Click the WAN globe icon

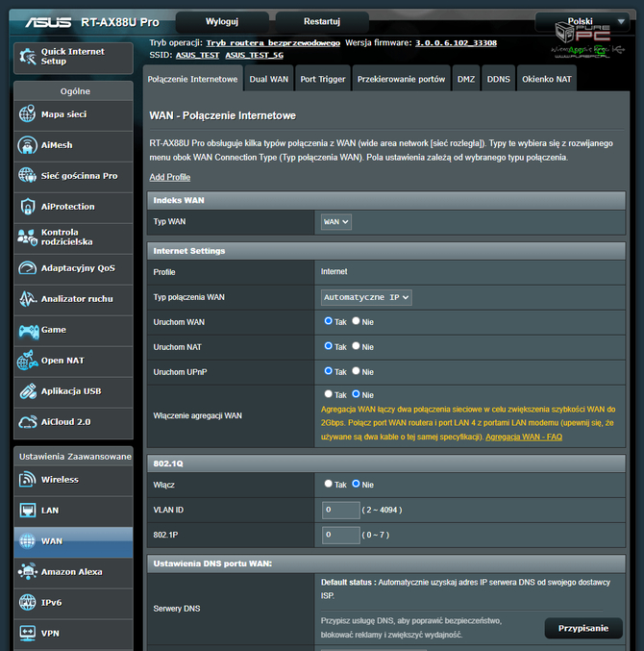pos(27,541)
